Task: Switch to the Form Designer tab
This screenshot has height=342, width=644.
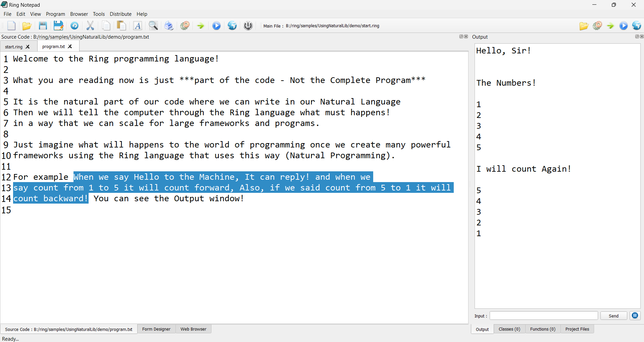Action: (156, 329)
